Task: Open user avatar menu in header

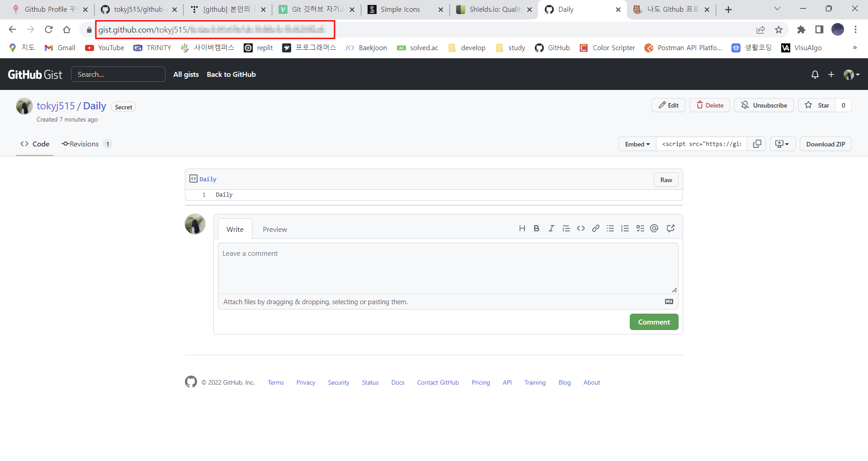Action: coord(851,75)
